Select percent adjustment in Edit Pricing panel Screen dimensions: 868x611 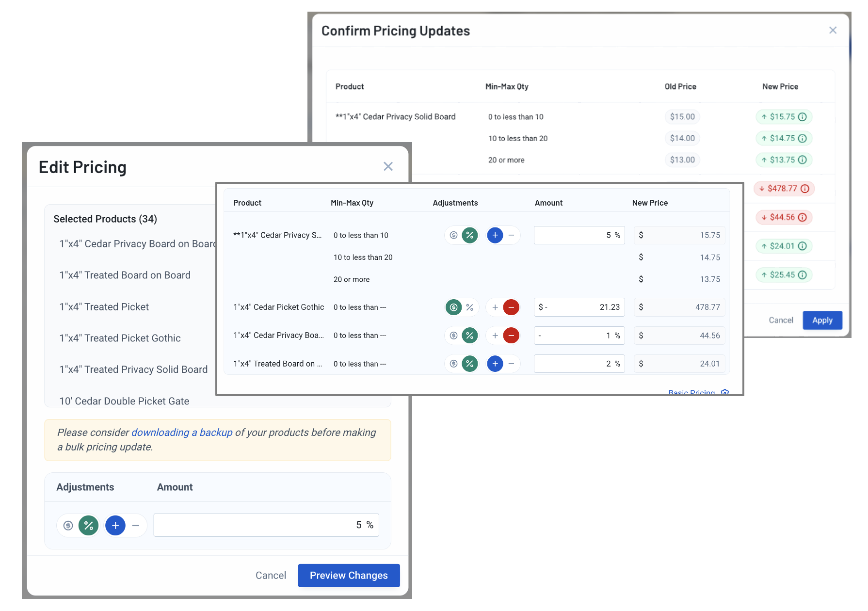click(88, 525)
